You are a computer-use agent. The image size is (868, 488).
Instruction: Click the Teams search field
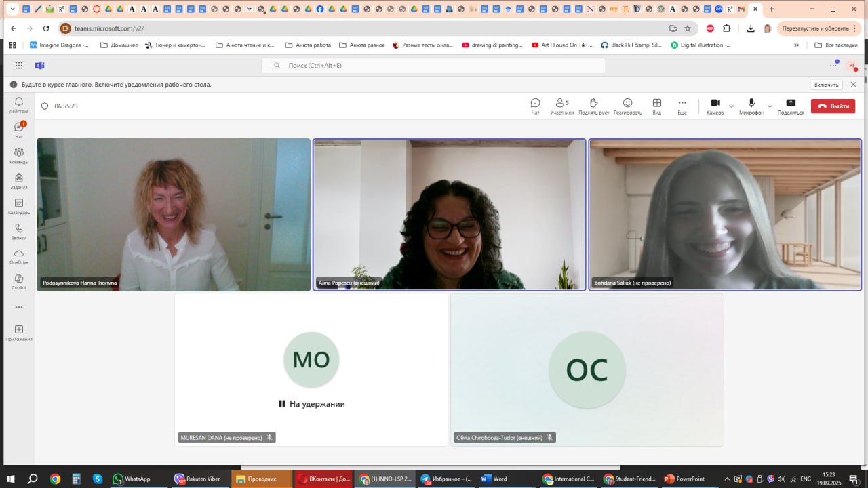434,66
